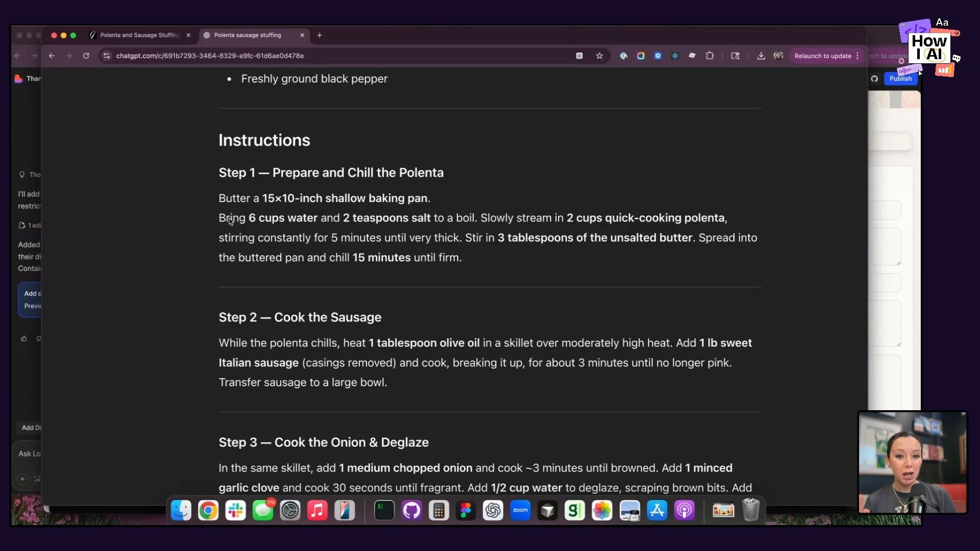980x551 pixels.
Task: Click the colorful ring extension icon
Action: point(641,56)
